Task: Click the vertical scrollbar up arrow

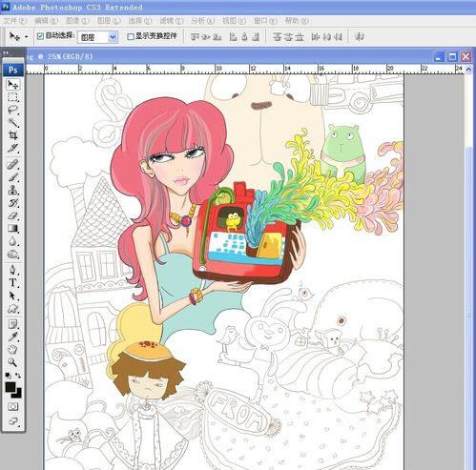Action: coord(468,69)
